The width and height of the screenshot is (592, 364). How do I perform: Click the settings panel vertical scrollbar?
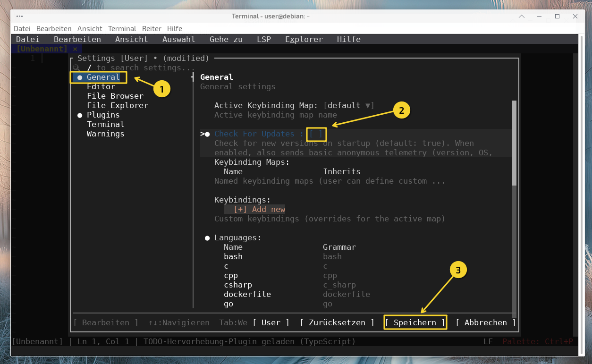(514, 143)
